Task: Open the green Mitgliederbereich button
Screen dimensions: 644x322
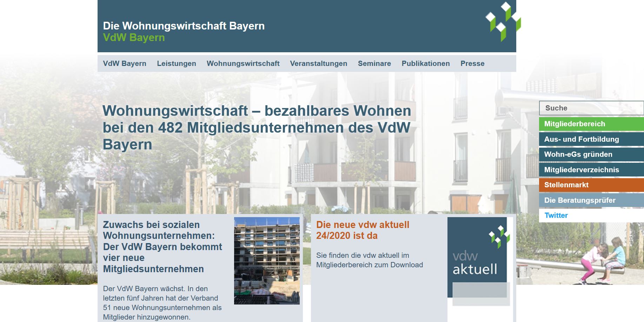Action: point(591,124)
